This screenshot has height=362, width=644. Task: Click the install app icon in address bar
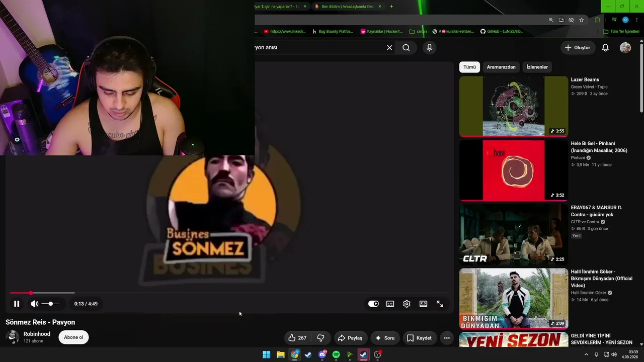[x=561, y=20]
